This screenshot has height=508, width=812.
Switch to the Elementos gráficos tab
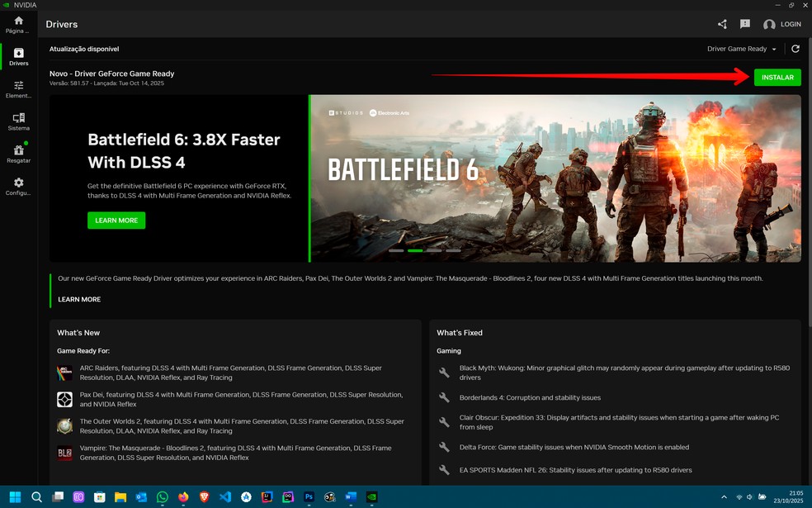[18, 89]
